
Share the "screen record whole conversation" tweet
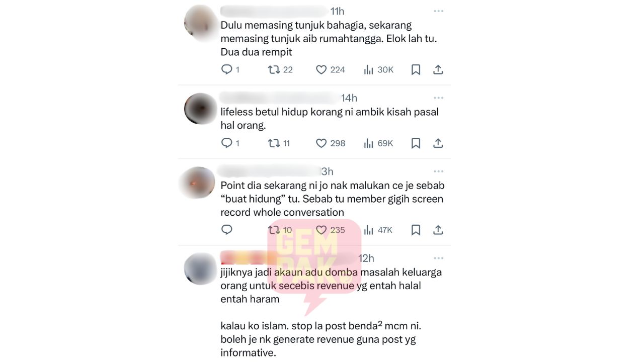pos(438,230)
